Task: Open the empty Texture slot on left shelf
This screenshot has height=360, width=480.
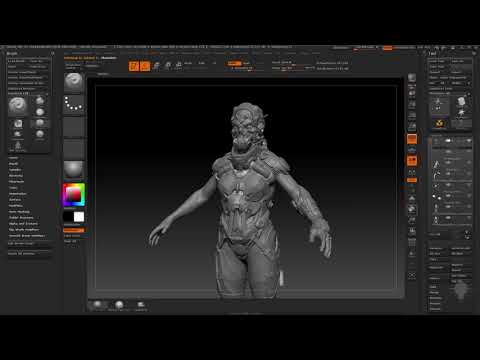Action: click(x=74, y=148)
